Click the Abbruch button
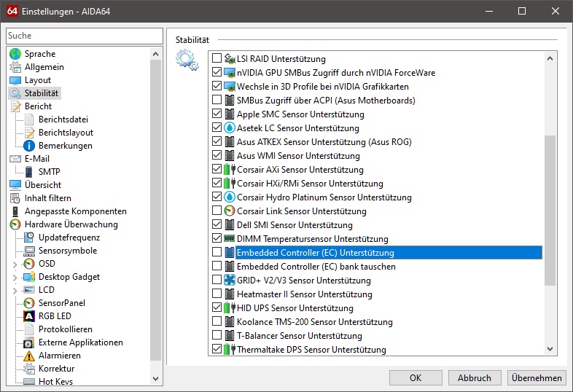Image resolution: width=573 pixels, height=392 pixels. pos(475,377)
